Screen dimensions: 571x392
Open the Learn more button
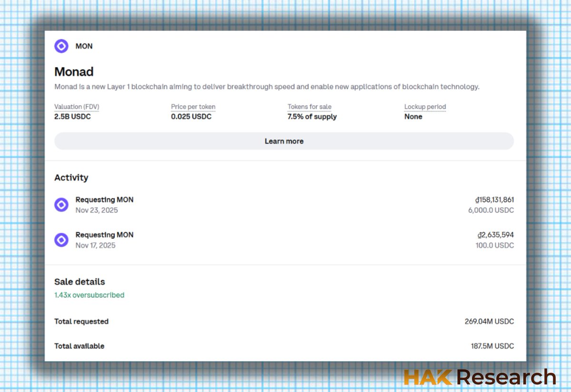[x=284, y=141]
